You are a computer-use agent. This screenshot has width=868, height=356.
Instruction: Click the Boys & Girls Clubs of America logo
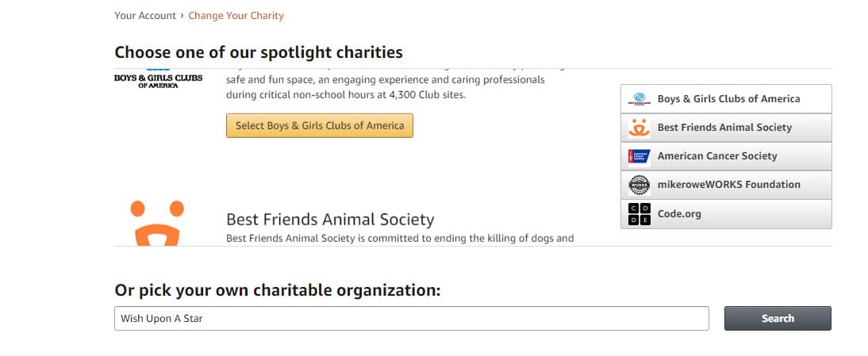[159, 78]
